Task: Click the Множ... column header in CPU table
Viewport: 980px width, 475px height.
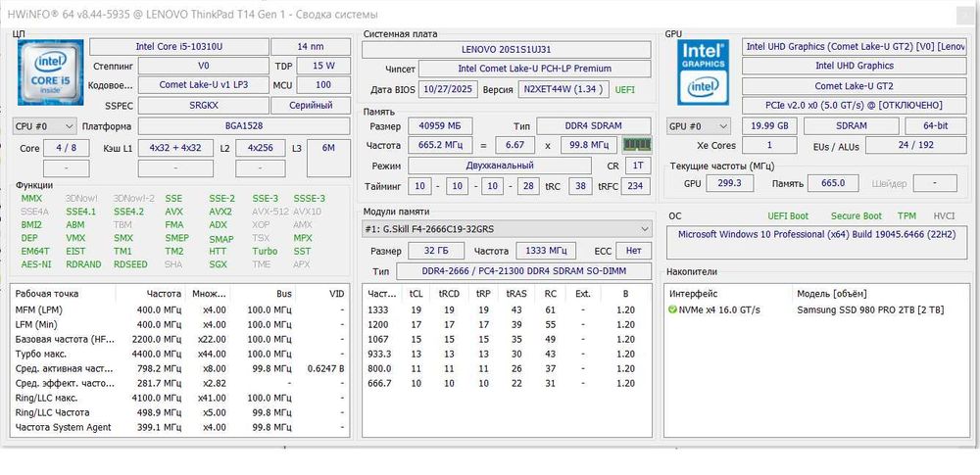Action: [x=210, y=294]
